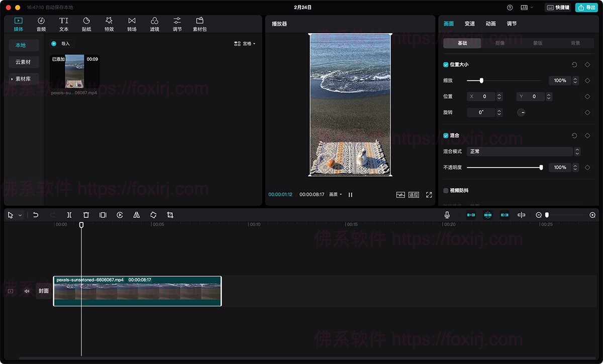This screenshot has width=603, height=364.
Task: Open the 宫格 view layout dropdown
Action: click(246, 44)
